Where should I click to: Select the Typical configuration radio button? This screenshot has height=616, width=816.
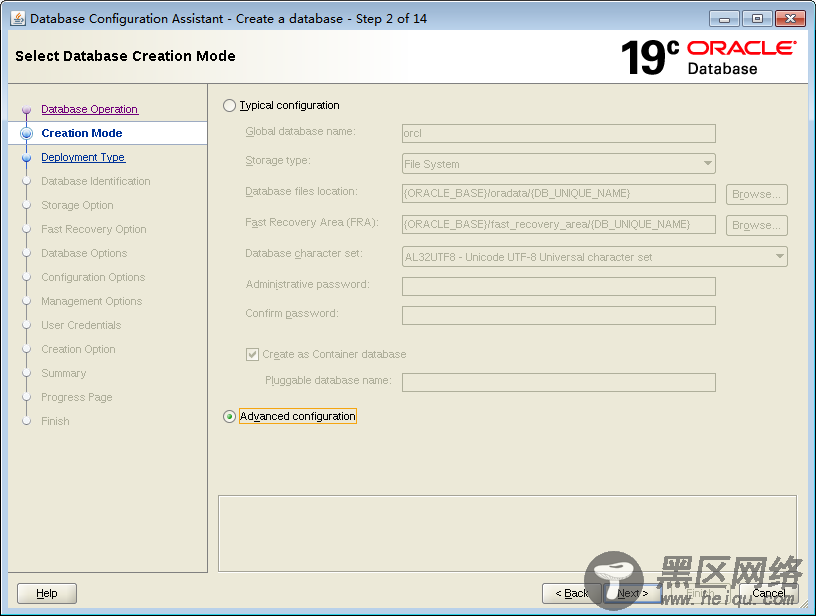(x=229, y=106)
